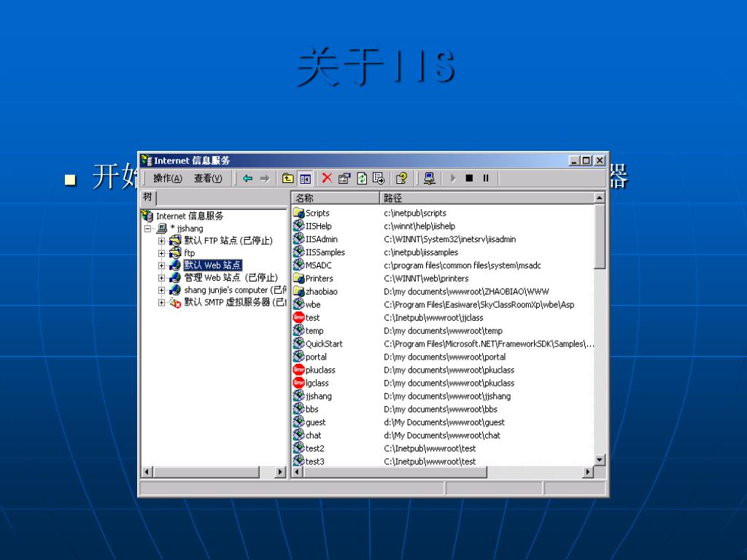
Task: Click the wbe directory icon
Action: pos(298,304)
